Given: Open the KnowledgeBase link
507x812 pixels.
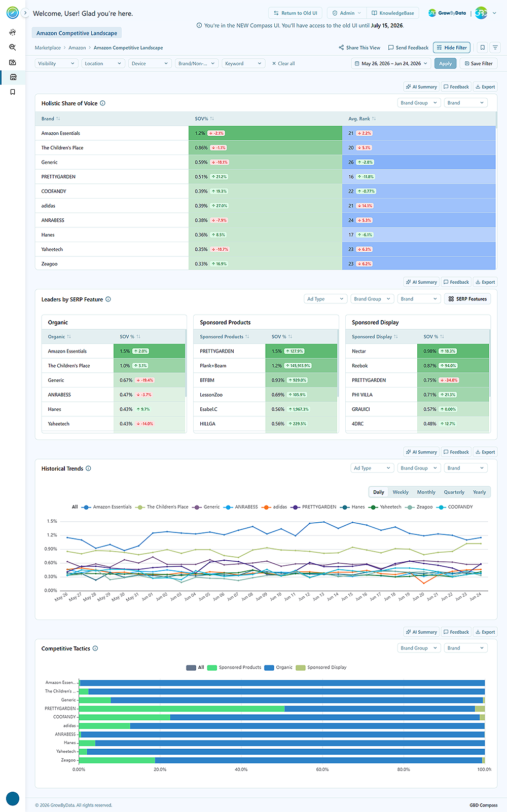Looking at the screenshot, I should pyautogui.click(x=393, y=13).
